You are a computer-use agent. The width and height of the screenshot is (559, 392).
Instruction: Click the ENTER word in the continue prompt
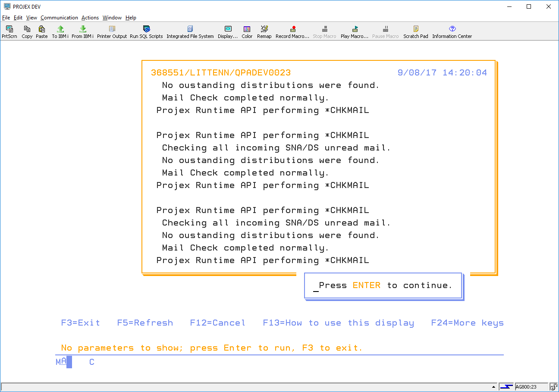pyautogui.click(x=367, y=285)
